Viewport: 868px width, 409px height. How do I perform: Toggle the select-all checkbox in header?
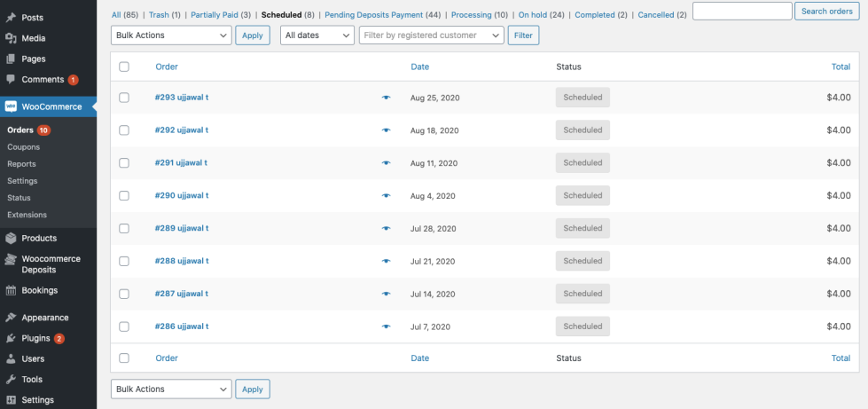point(124,67)
